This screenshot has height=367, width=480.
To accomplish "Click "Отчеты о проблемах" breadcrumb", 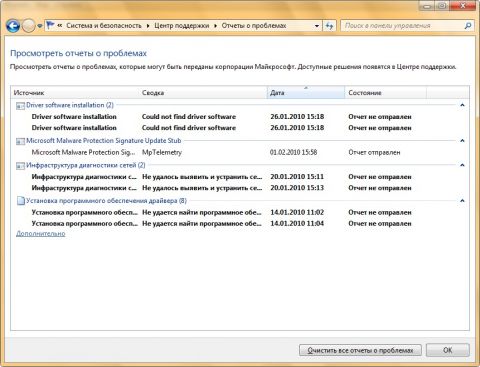I will pyautogui.click(x=254, y=26).
